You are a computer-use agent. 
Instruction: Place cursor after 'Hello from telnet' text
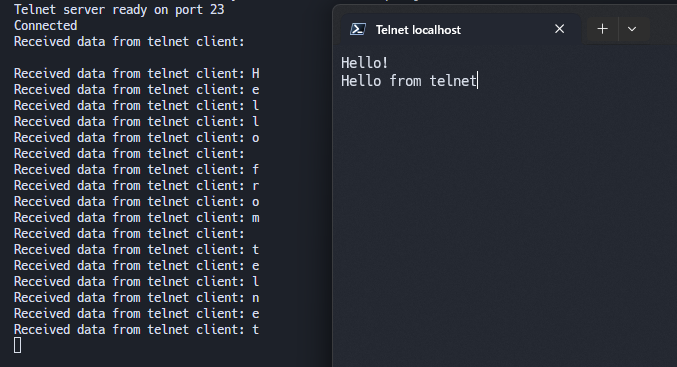coord(478,81)
